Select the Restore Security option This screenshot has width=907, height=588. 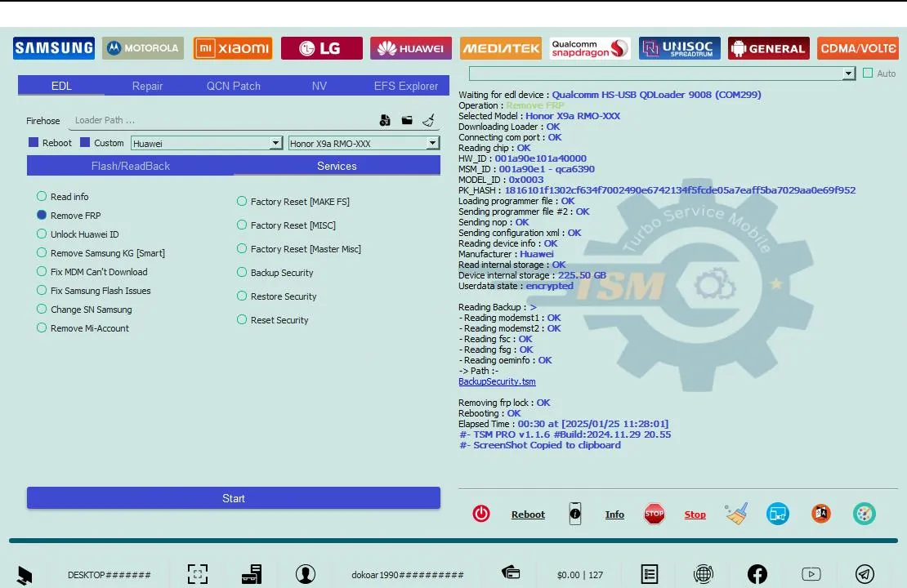[x=242, y=296]
